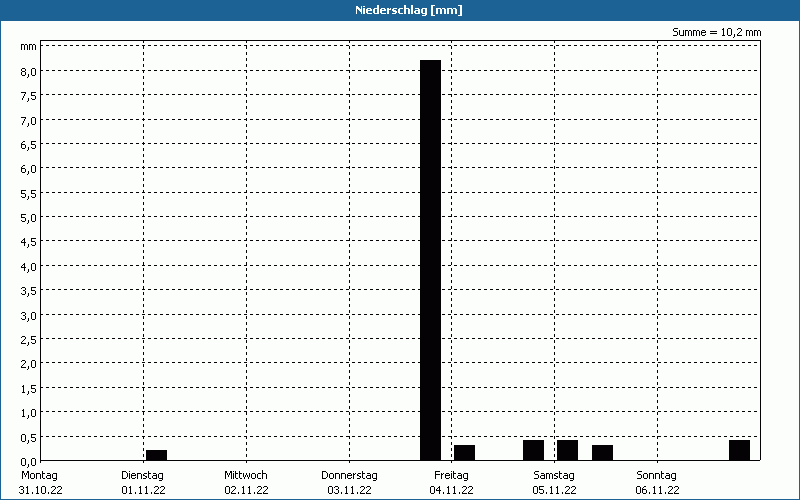The width and height of the screenshot is (800, 500).
Task: Click the 2,0 y-axis value
Action: click(x=29, y=364)
